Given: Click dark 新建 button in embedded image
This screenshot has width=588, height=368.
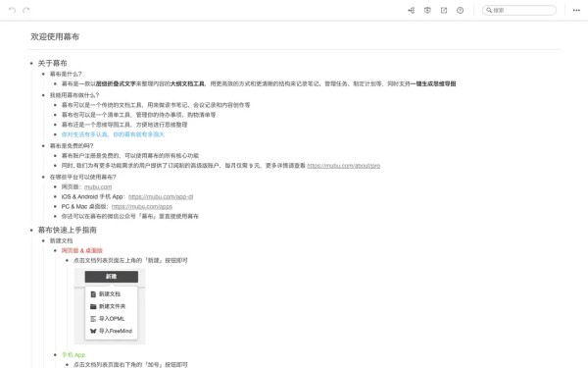Looking at the screenshot, I should [x=112, y=277].
